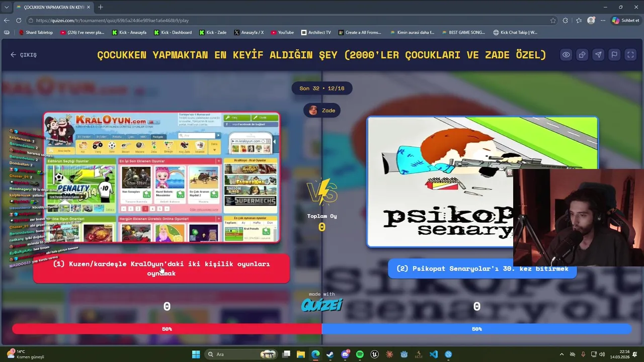
Task: Open Steam from the taskbar
Action: pyautogui.click(x=330, y=354)
